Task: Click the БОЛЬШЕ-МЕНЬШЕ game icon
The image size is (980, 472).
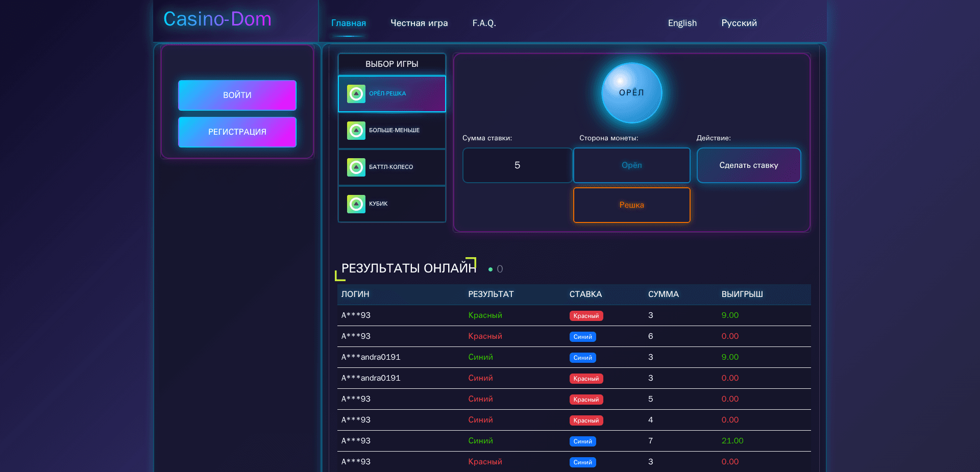Action: pos(356,131)
